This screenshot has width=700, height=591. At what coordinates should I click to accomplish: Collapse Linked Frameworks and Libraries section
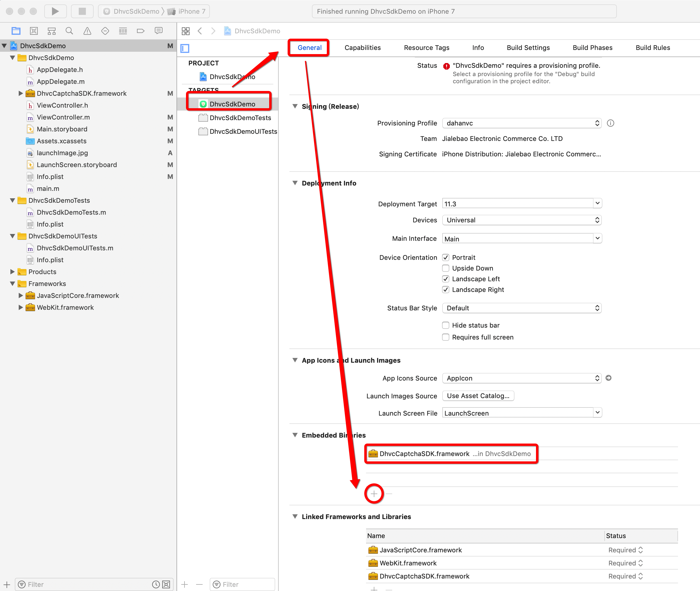295,516
